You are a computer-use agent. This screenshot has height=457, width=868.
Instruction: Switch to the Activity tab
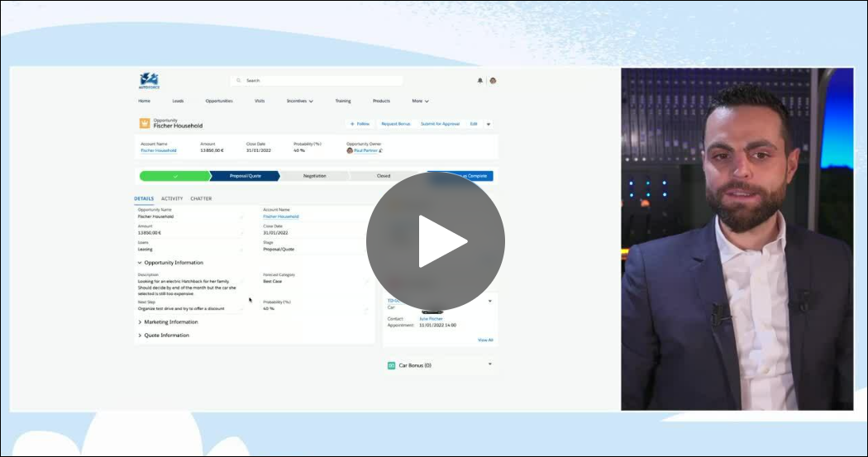coord(172,198)
